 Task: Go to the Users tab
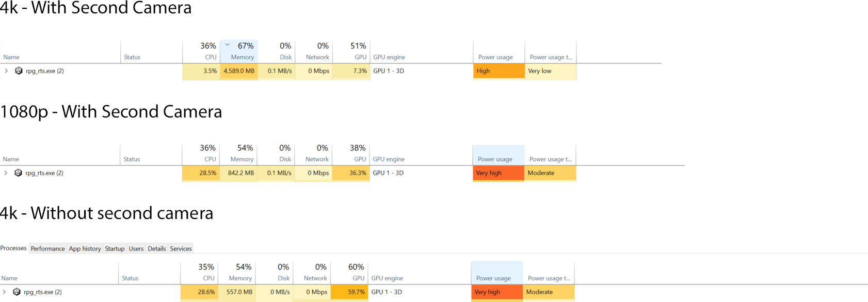click(136, 248)
